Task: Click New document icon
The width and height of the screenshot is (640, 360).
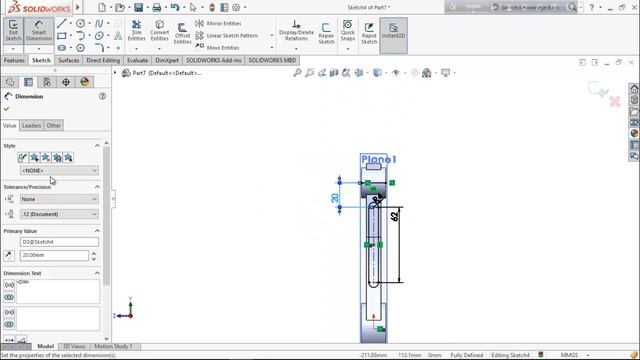Action: (x=102, y=7)
